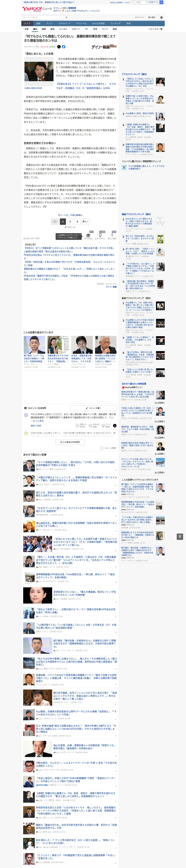This screenshot has width=186, height=868.
Task: Open 橋下徹氏 recommended article thumbnail
Action: pyautogui.click(x=34, y=345)
